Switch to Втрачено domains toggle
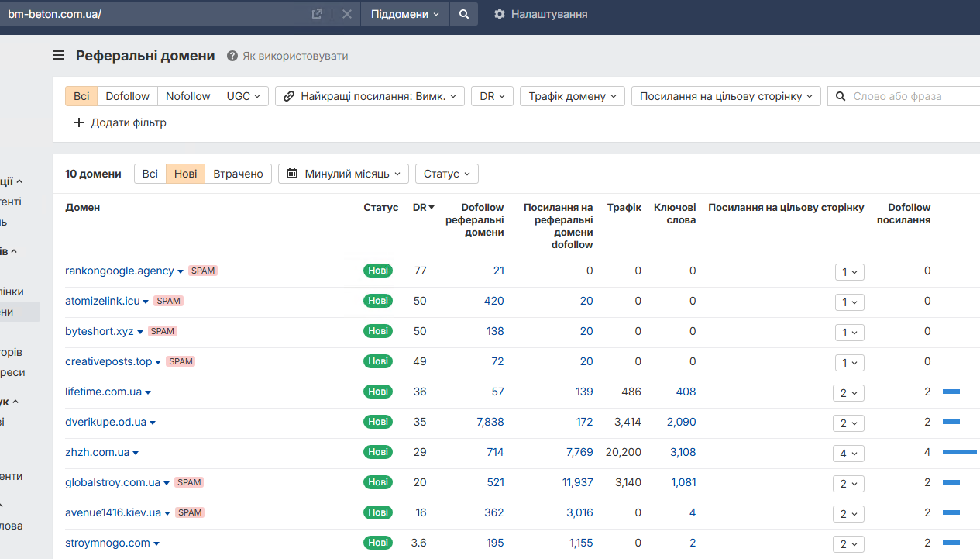This screenshot has width=980, height=559. (238, 174)
